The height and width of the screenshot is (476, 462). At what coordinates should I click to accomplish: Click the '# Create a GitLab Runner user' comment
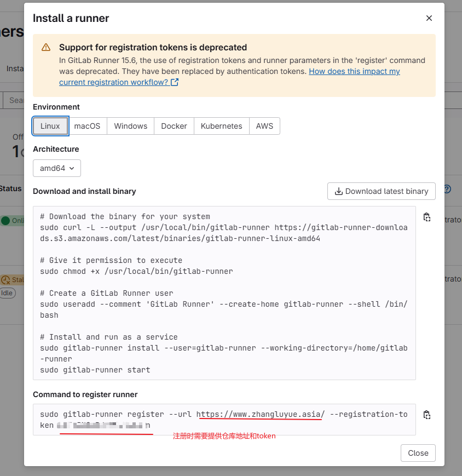click(x=107, y=293)
